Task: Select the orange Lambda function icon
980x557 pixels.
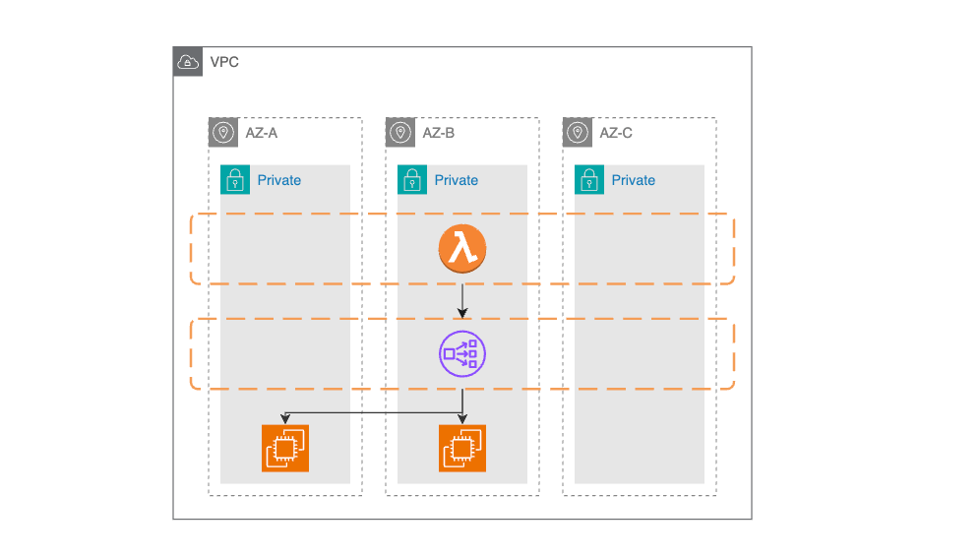Action: 462,249
